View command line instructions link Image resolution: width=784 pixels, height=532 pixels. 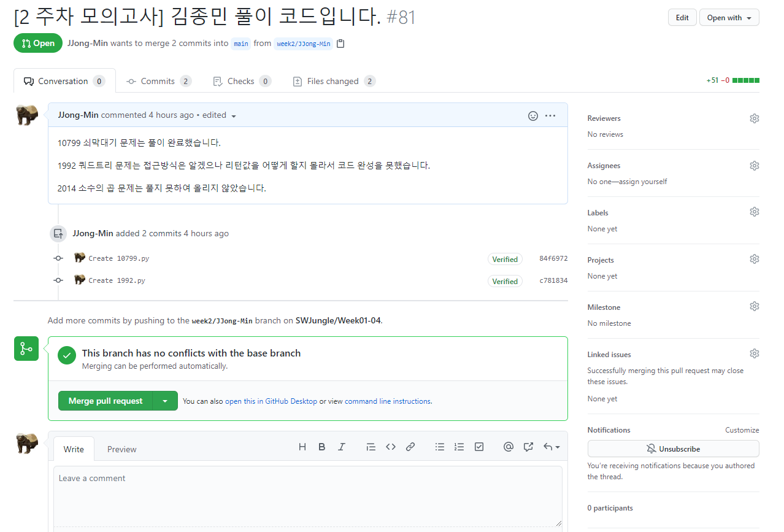tap(388, 401)
